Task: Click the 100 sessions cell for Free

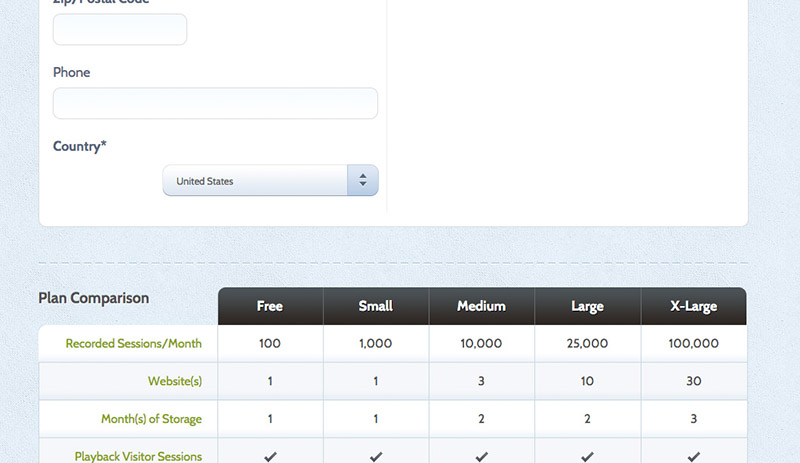Action: click(x=270, y=344)
